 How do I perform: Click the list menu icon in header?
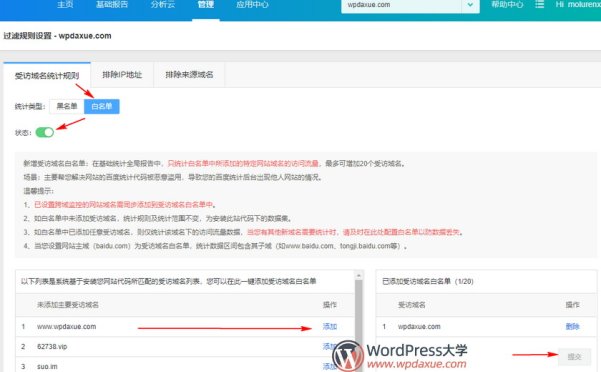(x=539, y=4)
